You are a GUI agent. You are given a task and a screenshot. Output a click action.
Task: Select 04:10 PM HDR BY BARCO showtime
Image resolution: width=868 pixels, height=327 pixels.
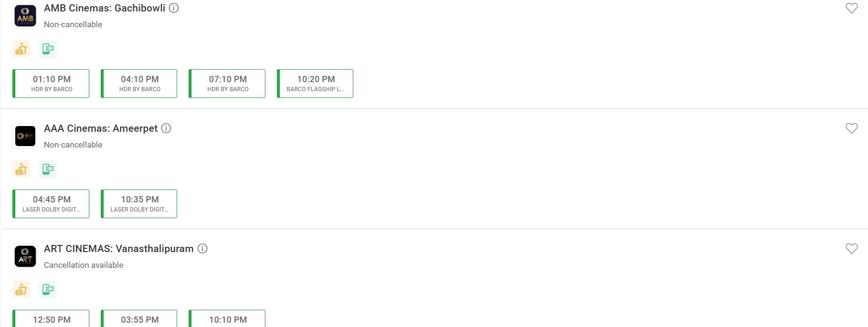tap(139, 84)
